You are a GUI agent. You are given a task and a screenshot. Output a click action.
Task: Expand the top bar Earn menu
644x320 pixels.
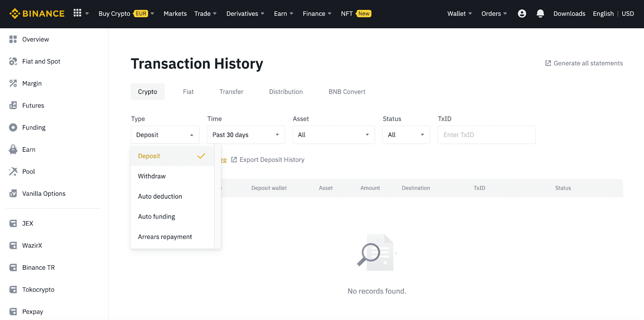click(283, 14)
